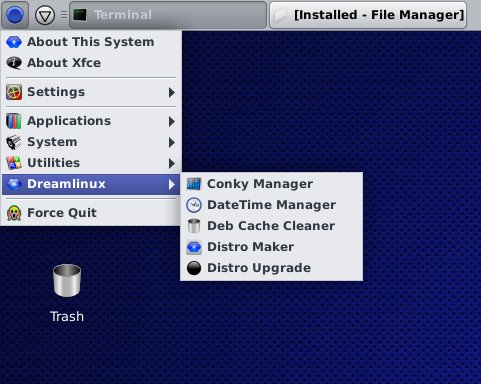Switch to the Terminal taskbar window

(x=168, y=15)
